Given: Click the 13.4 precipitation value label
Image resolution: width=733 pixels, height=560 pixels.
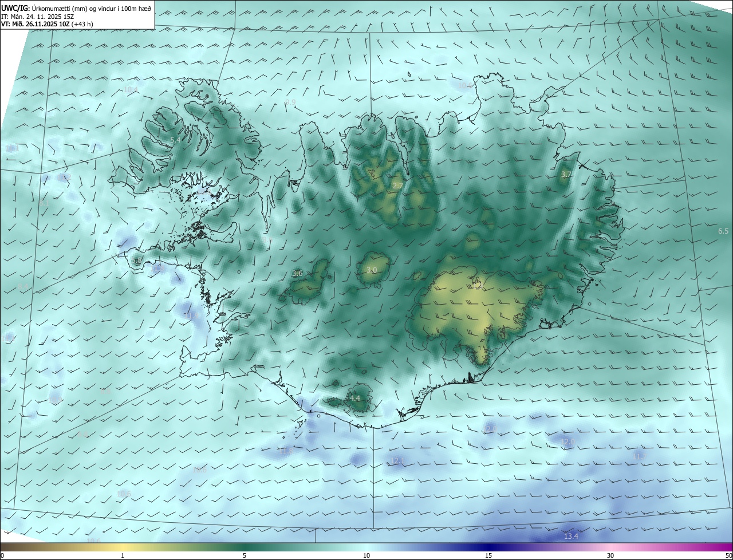Looking at the screenshot, I should (571, 536).
